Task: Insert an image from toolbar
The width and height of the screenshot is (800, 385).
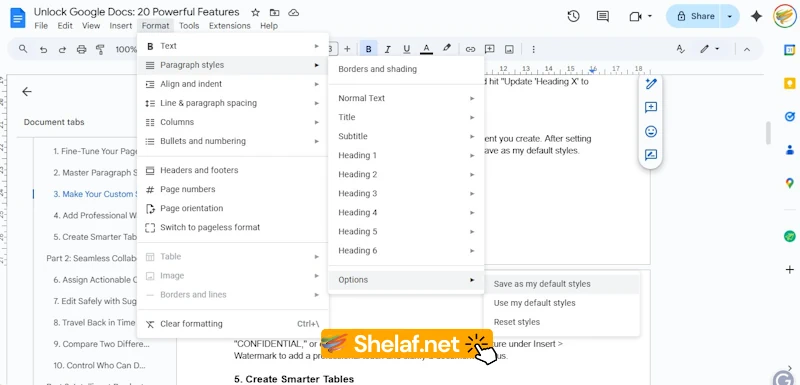Action: click(x=509, y=49)
